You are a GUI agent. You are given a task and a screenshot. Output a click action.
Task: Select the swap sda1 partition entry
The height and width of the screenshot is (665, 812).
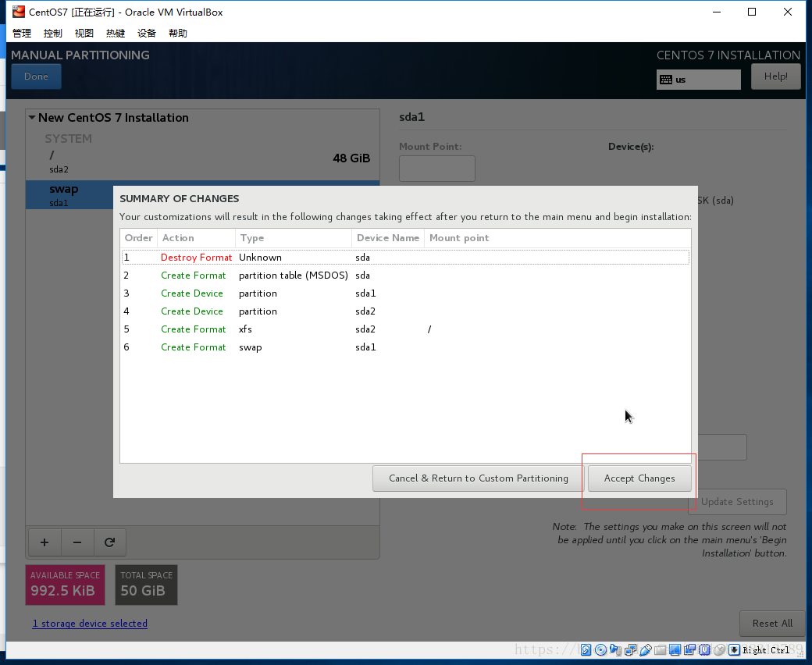[69, 194]
